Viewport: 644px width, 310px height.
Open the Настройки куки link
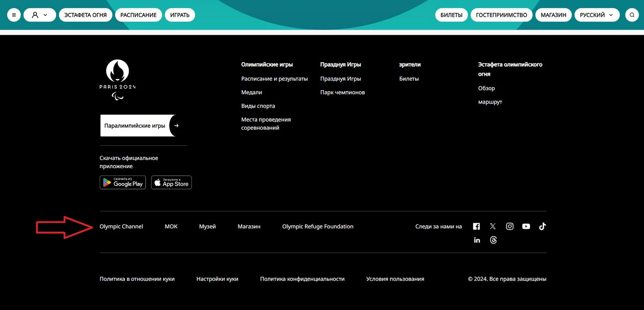217,279
